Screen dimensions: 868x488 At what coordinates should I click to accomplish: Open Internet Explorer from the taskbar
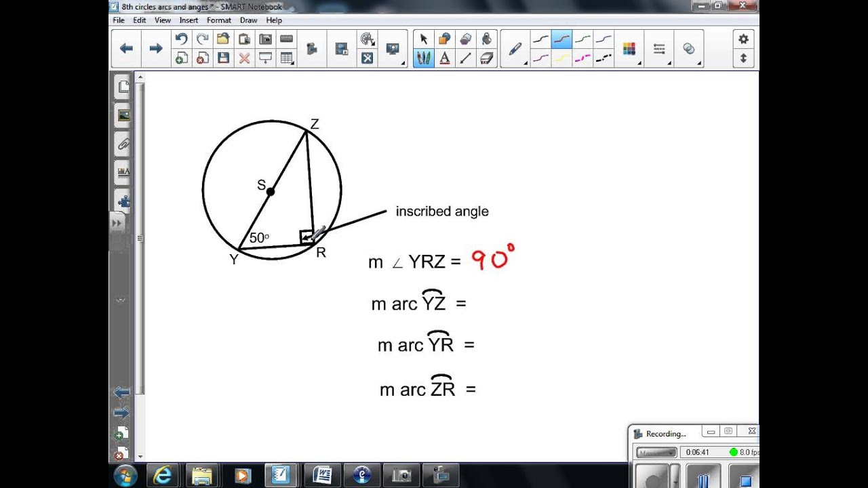(x=163, y=476)
